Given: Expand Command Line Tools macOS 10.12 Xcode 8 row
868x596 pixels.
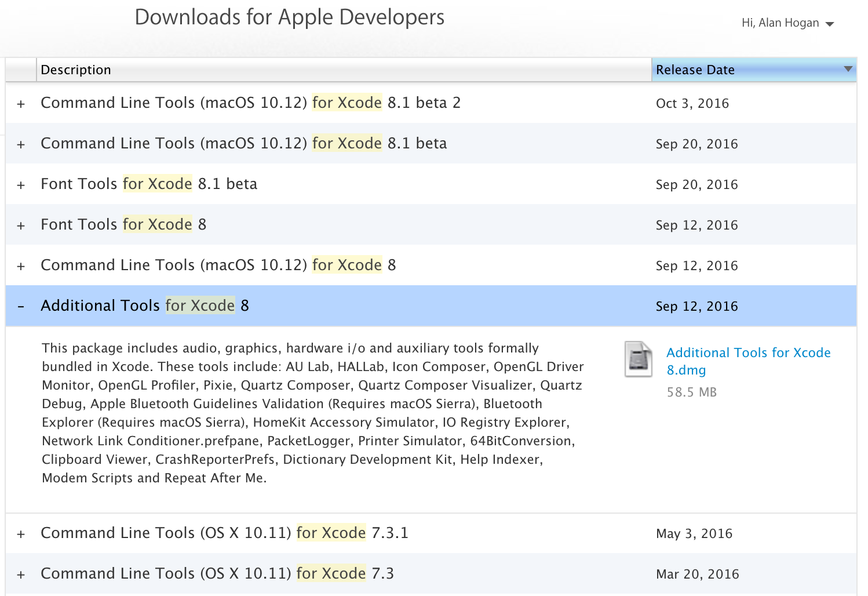Looking at the screenshot, I should [21, 267].
